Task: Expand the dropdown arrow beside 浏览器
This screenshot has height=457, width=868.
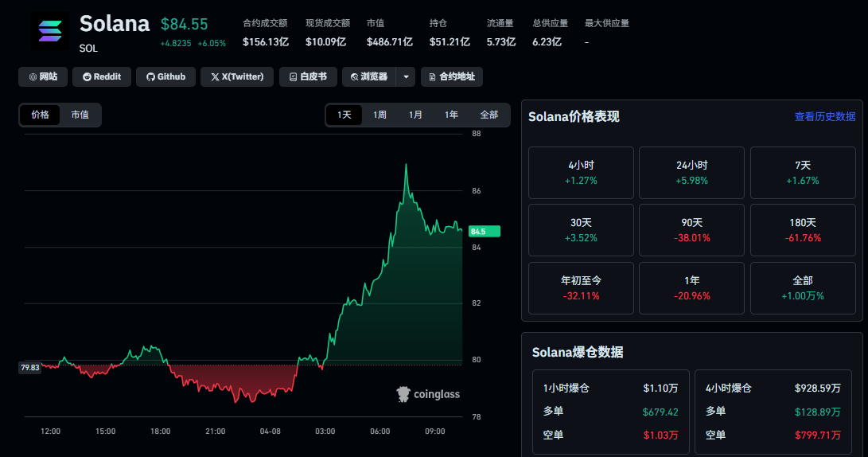Action: tap(406, 77)
